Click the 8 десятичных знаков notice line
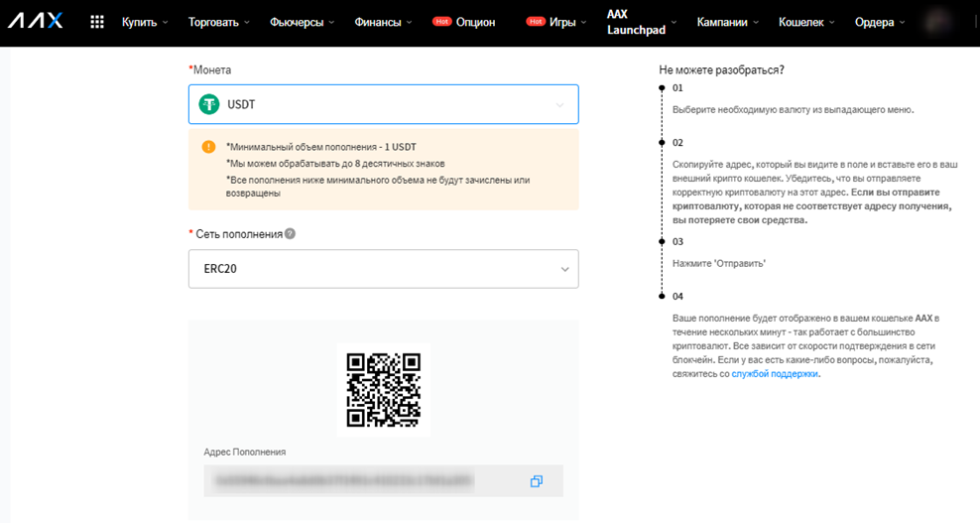This screenshot has height=523, width=980. point(335,164)
